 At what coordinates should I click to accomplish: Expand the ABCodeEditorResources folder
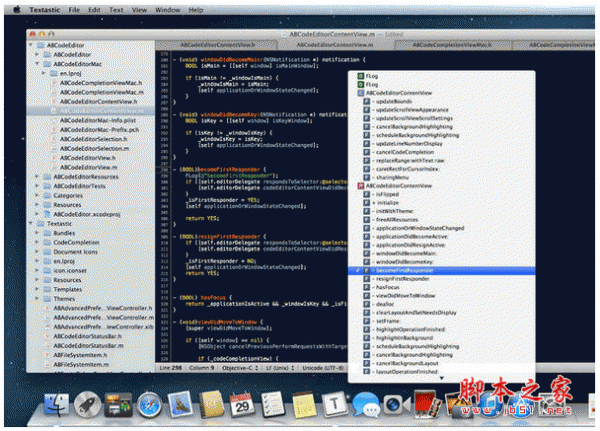coord(37,176)
